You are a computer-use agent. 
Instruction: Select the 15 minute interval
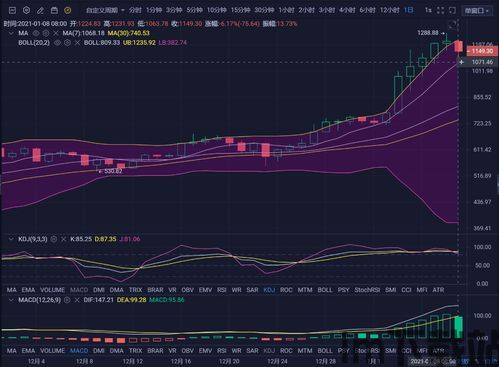click(x=240, y=11)
